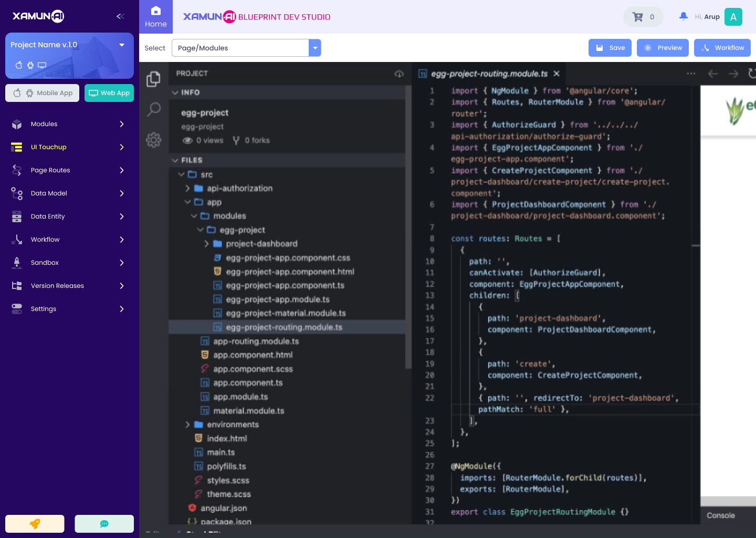
Task: Open the Page/Modules selection dropdown
Action: click(314, 48)
